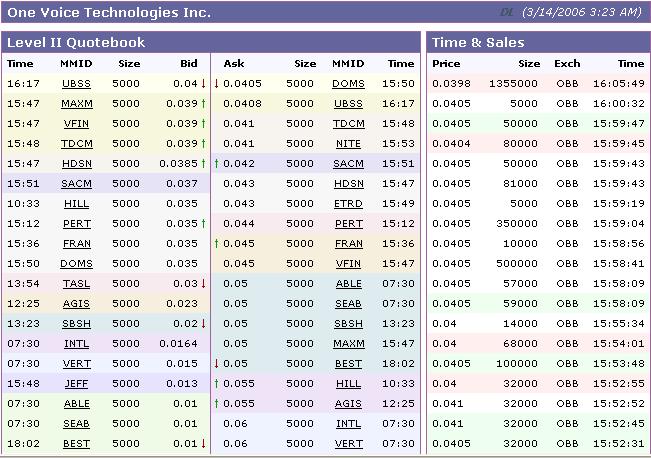Click UBSS link at 0.0408 ask
Viewport: 651px width, 458px height.
(348, 103)
